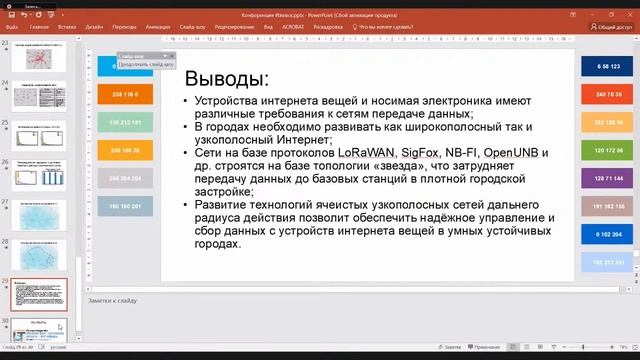
Task: Click the Выводы: slide title
Action: point(227,78)
